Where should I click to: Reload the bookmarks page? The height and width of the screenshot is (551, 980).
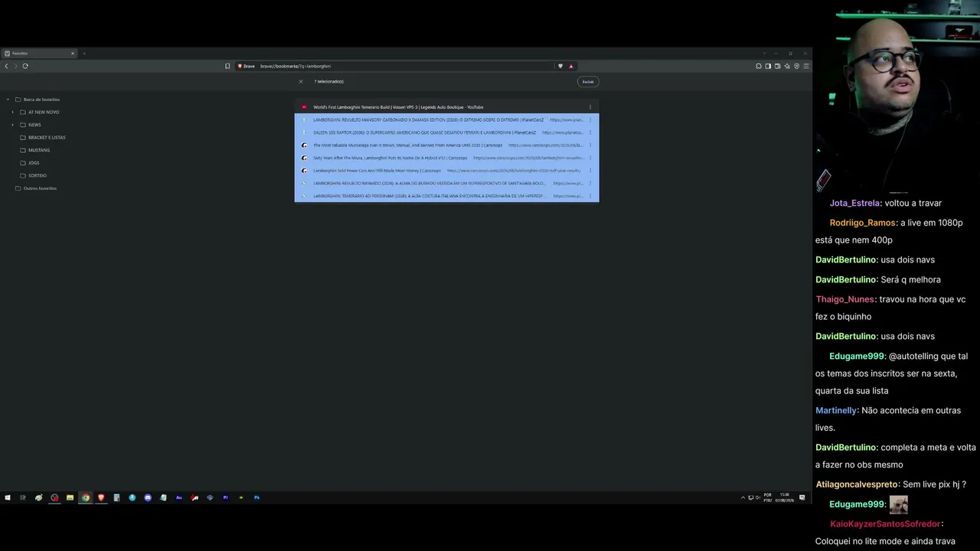25,66
